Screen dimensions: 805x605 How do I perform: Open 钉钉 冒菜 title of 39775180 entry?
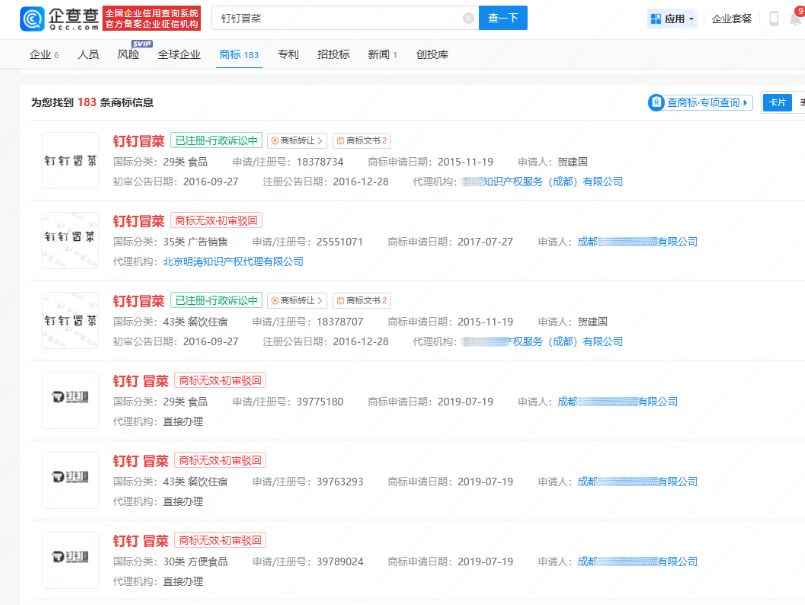coord(141,381)
